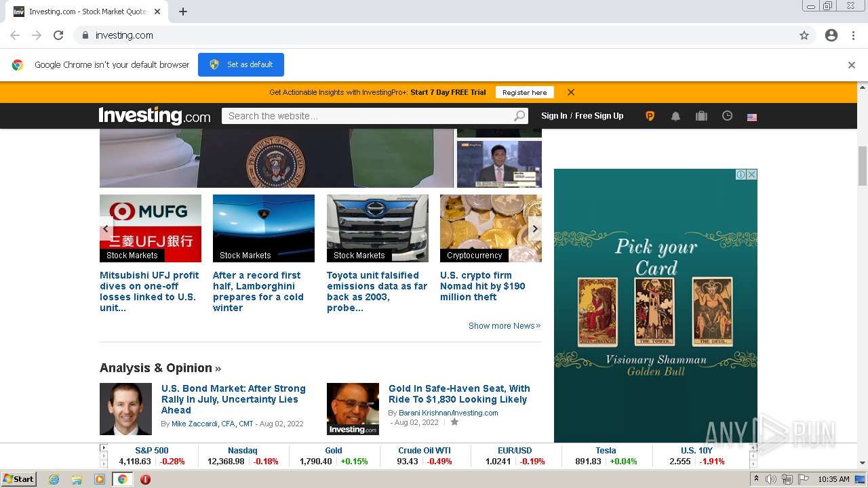
Task: Change edition via US flag icon
Action: click(752, 117)
